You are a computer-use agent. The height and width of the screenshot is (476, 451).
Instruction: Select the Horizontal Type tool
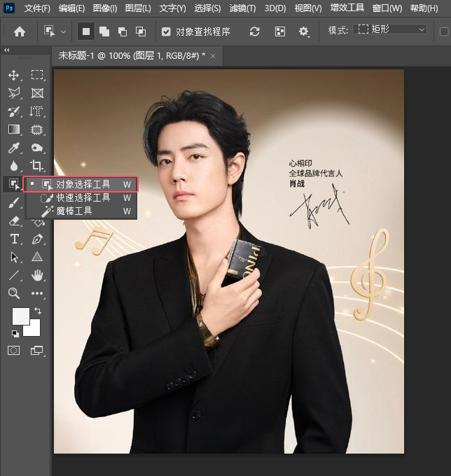coord(14,239)
